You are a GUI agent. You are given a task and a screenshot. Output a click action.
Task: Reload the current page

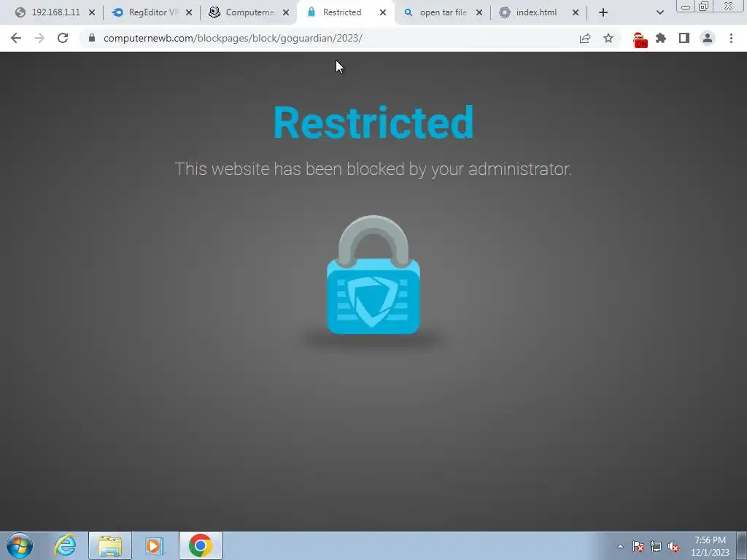(63, 38)
